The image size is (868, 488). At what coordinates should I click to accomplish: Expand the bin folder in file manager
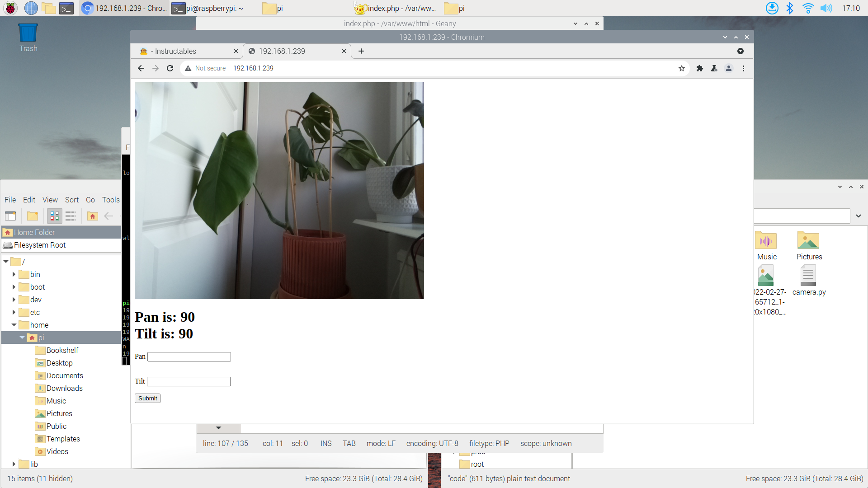(x=13, y=275)
